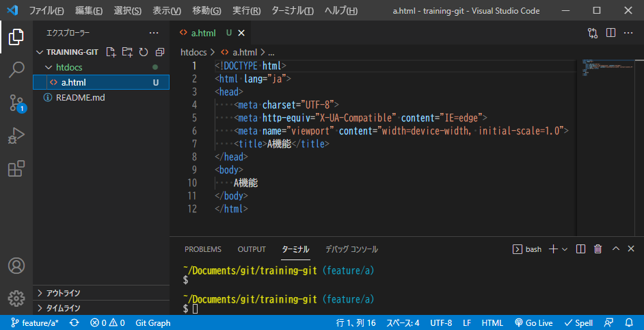Open the ファイル(F) menu
This screenshot has height=330, width=644.
click(x=46, y=11)
